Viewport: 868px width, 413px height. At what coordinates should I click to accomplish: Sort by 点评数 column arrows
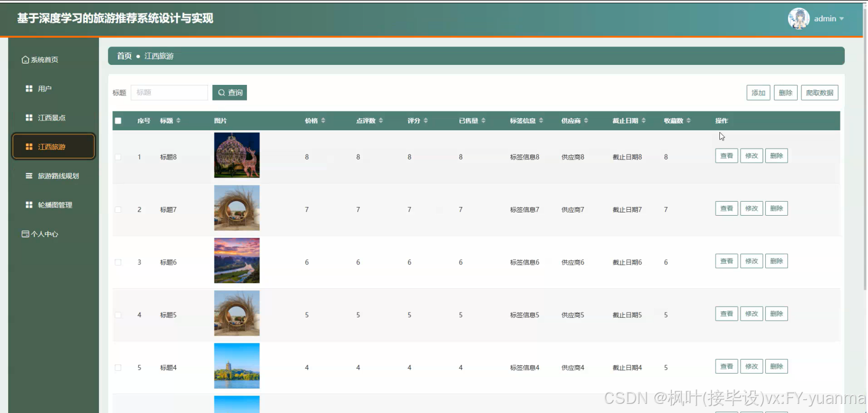coord(380,121)
